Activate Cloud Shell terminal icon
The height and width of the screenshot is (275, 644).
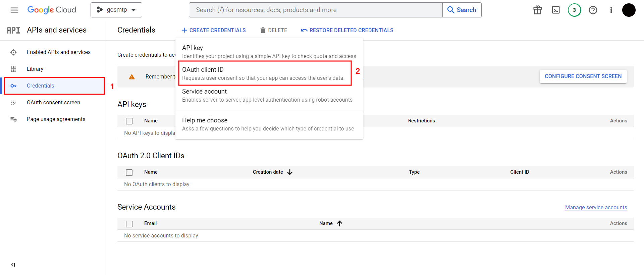point(556,10)
